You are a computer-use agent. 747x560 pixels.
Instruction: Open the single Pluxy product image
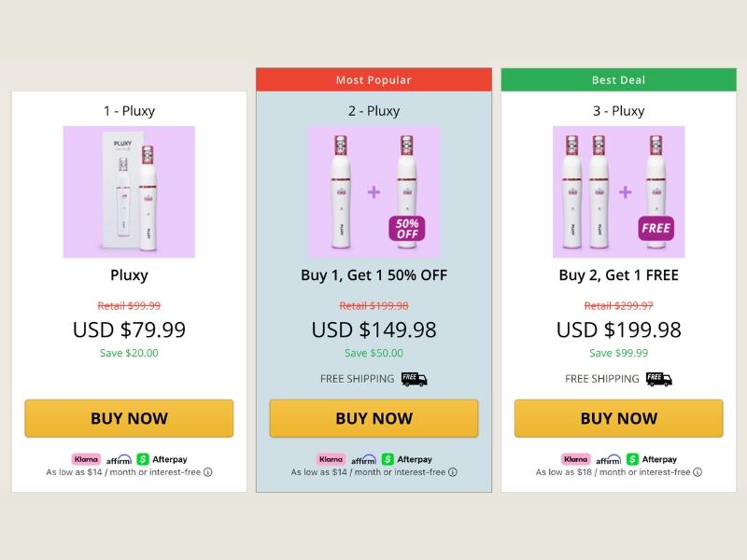tap(129, 192)
